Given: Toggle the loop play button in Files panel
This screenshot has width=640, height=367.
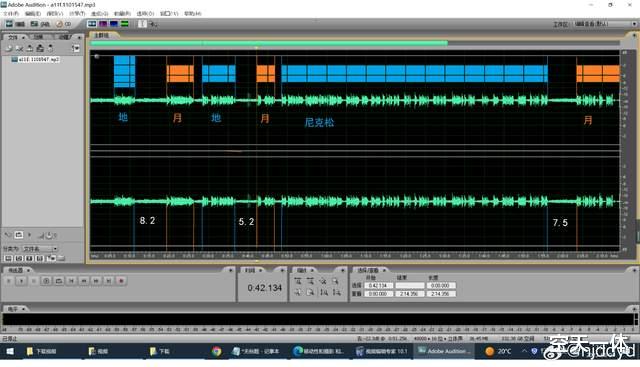Looking at the screenshot, I should [19, 235].
